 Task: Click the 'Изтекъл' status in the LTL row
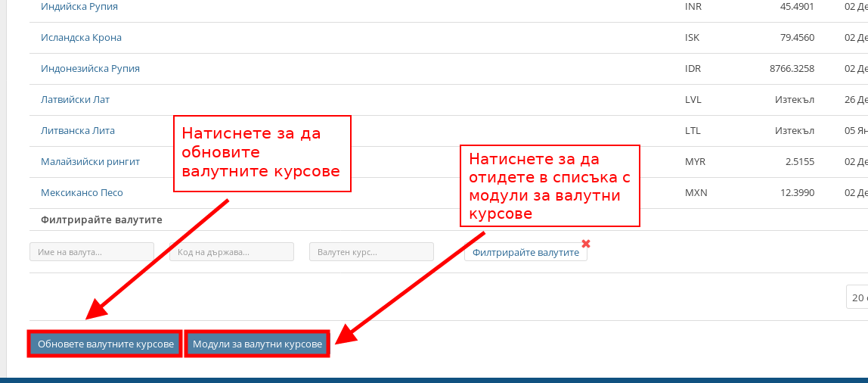(794, 131)
